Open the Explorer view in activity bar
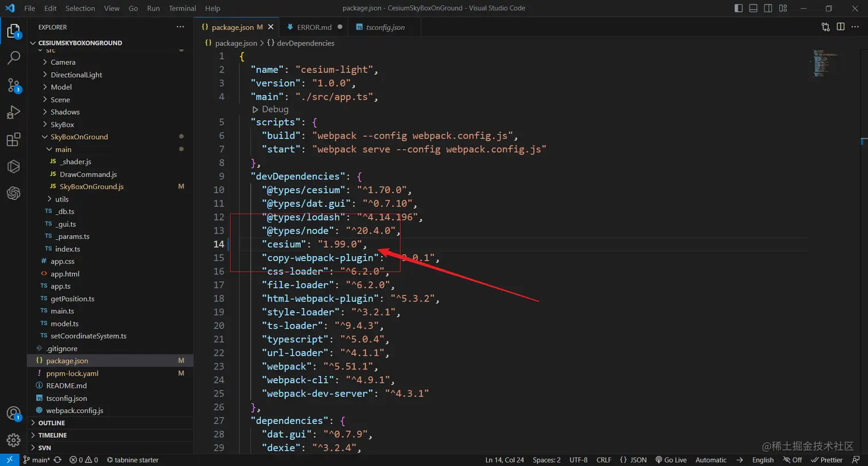 [13, 31]
